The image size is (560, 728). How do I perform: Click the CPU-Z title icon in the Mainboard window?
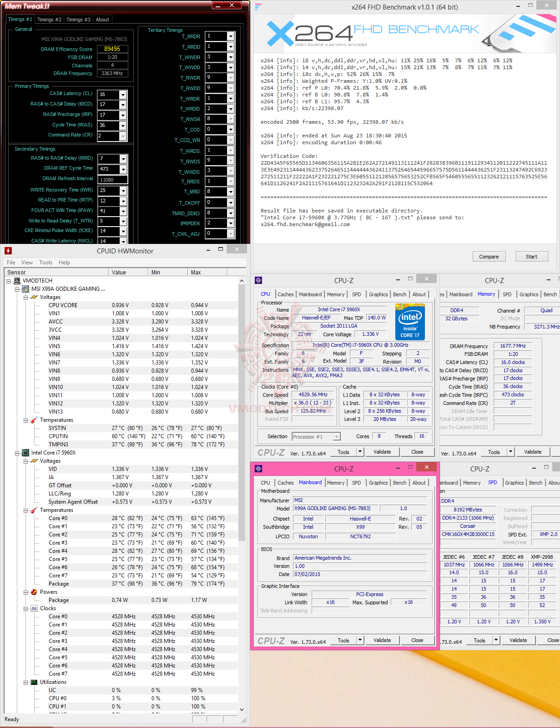(x=258, y=469)
